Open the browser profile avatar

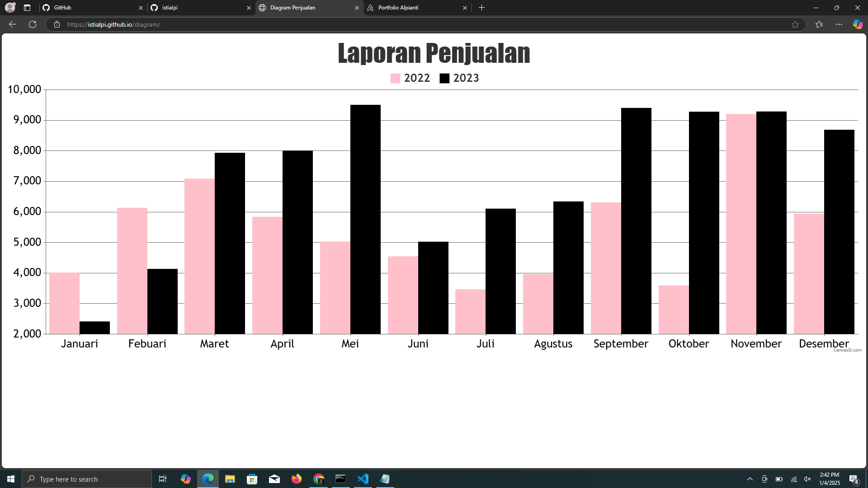point(10,8)
